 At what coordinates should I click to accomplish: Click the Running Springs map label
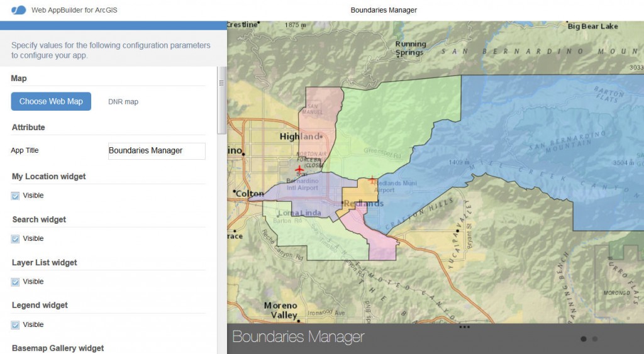(411, 48)
